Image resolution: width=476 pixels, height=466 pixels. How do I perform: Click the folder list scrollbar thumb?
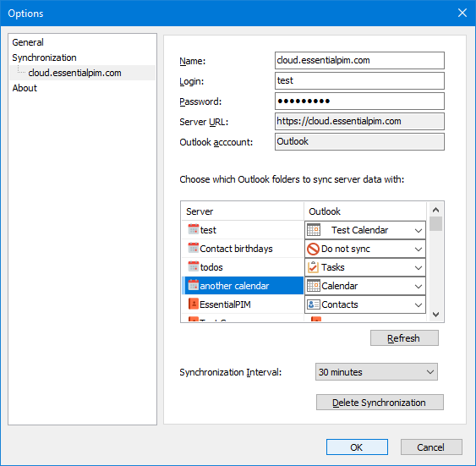tap(435, 224)
